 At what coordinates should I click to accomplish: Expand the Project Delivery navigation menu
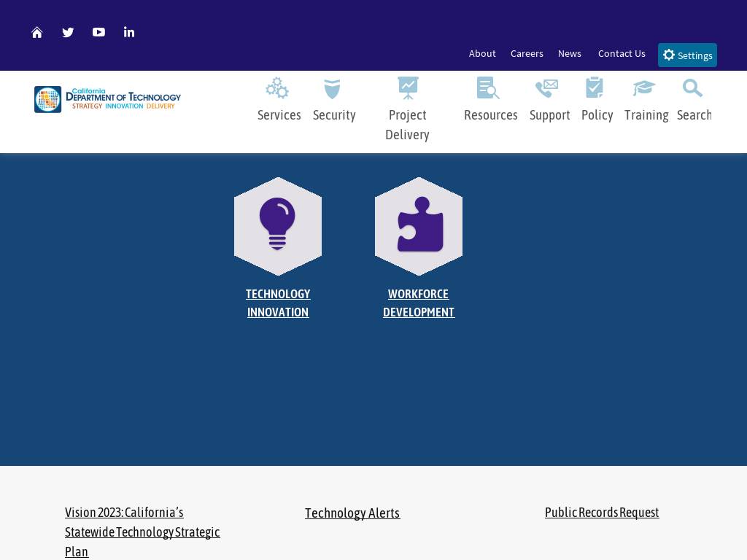pyautogui.click(x=407, y=109)
